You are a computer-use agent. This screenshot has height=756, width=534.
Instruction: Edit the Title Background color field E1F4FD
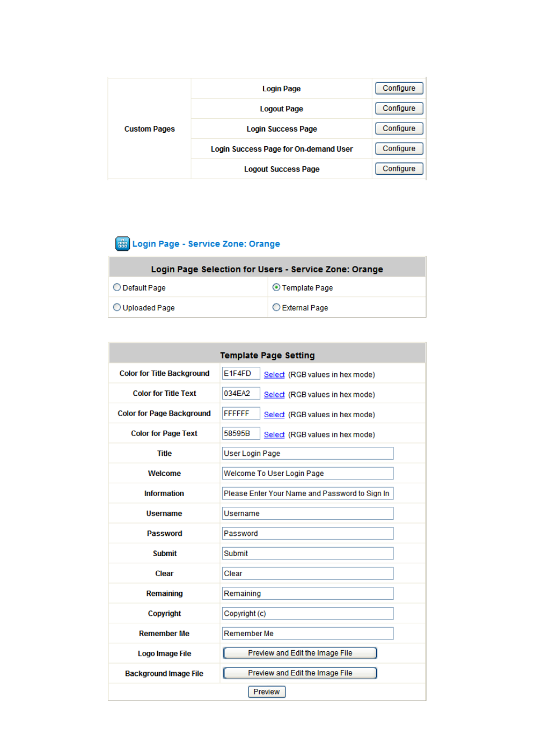[x=241, y=374]
